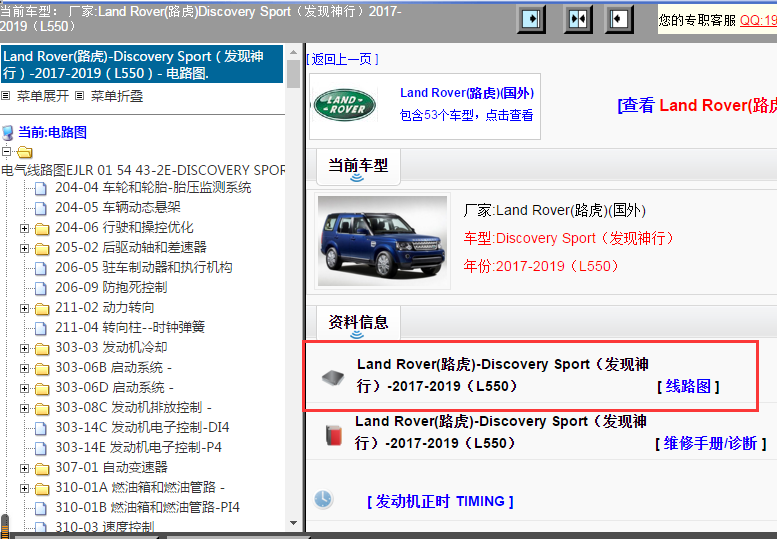The width and height of the screenshot is (777, 539).
Task: Open the Land Rover(路虎)(国外) link
Action: (x=467, y=93)
